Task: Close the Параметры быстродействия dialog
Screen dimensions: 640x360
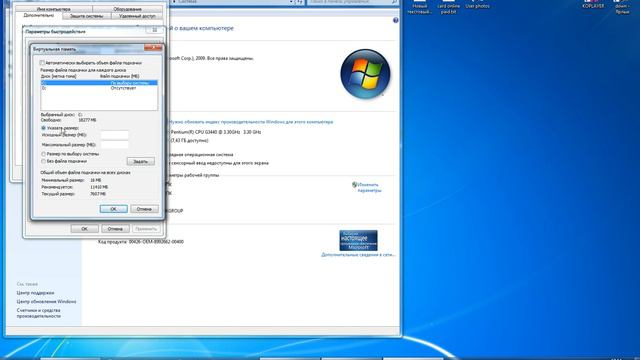Action: (x=154, y=30)
